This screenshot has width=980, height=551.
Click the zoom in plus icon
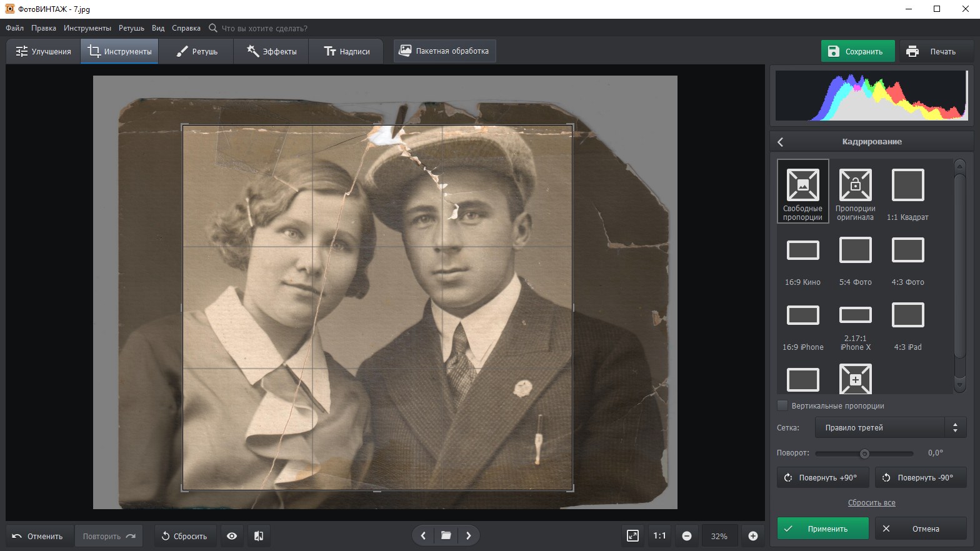[752, 536]
